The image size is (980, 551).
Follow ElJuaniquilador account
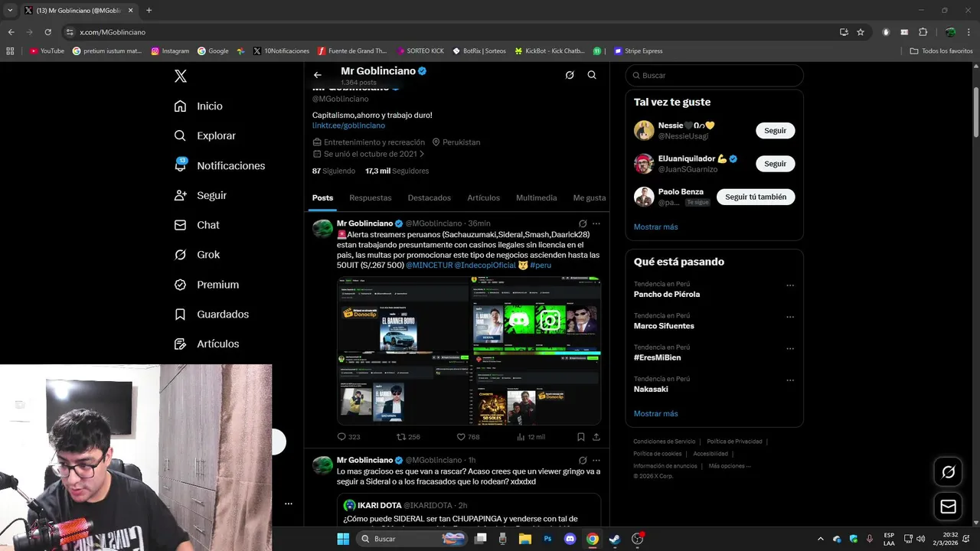(x=776, y=164)
